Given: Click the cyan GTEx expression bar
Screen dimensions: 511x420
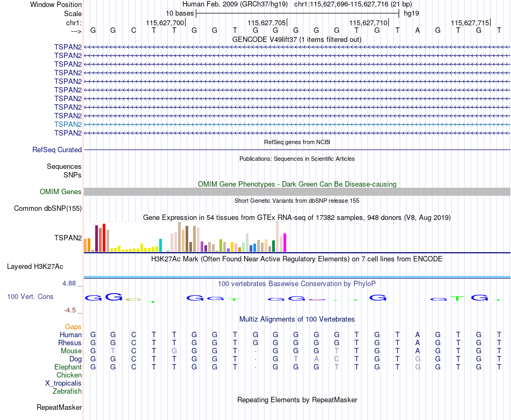Looking at the screenshot, I should click(160, 245).
